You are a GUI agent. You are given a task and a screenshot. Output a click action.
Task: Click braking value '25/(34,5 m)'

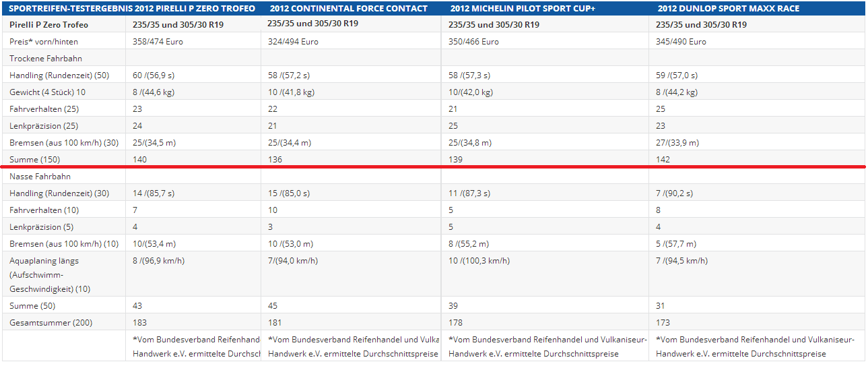155,143
